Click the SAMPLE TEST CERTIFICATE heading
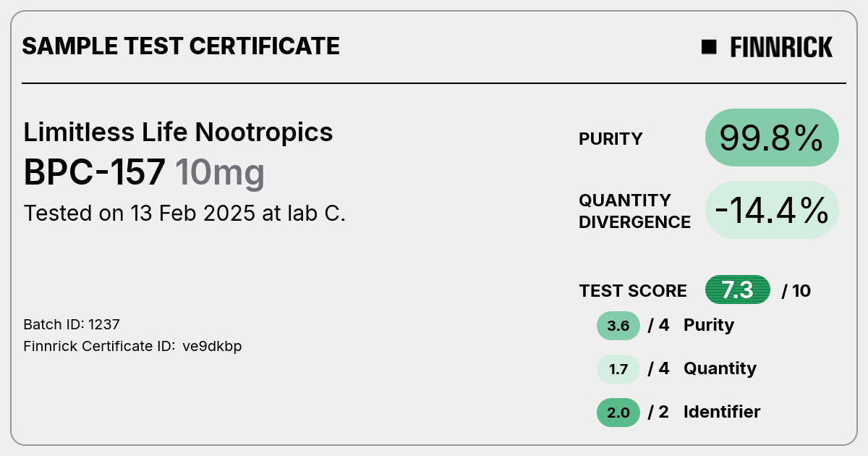The width and height of the screenshot is (868, 456). click(181, 46)
